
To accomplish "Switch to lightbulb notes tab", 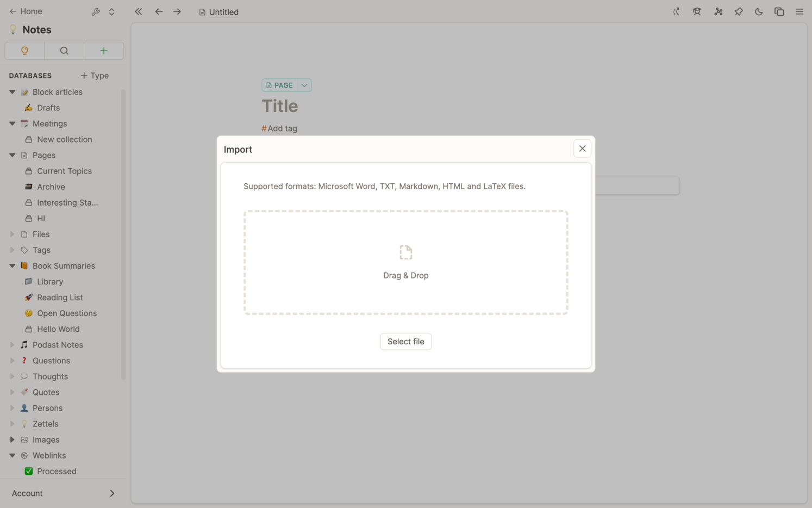I will point(24,51).
